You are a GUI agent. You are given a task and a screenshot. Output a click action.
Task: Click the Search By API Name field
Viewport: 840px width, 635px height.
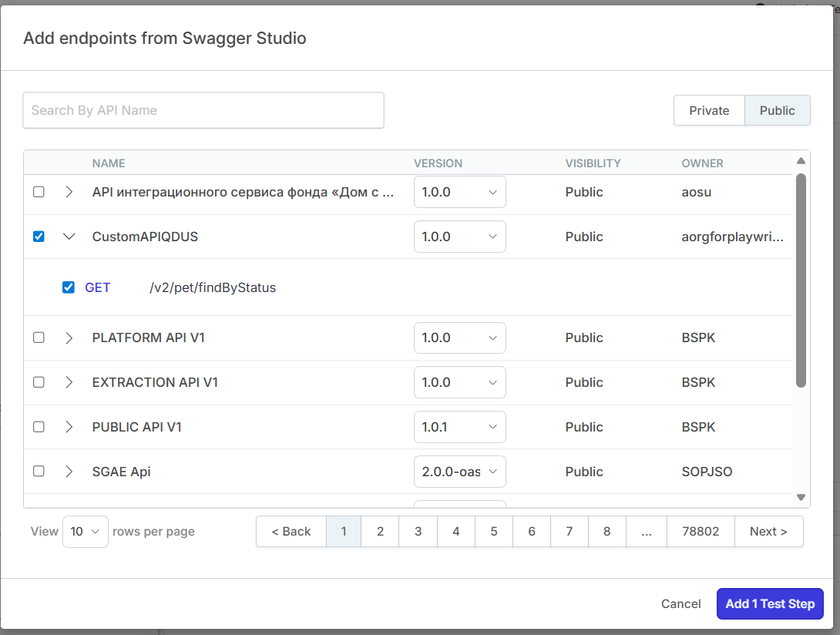tap(203, 110)
